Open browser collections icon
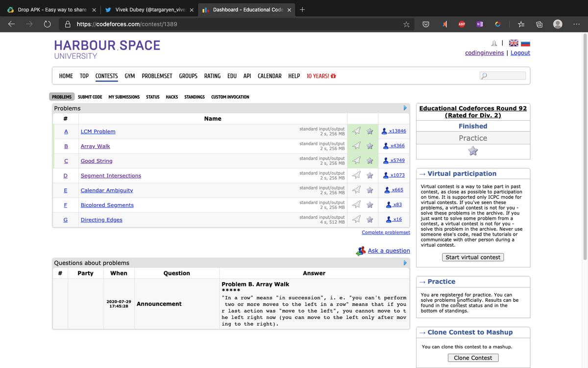 click(539, 24)
